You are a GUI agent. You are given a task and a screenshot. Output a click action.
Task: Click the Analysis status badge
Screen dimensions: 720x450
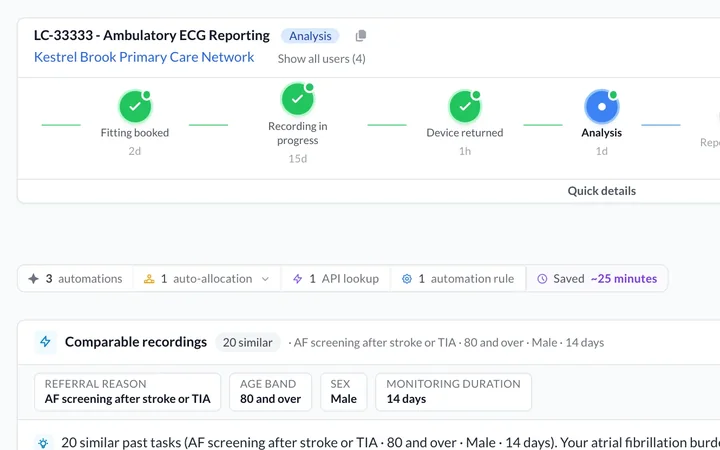click(310, 36)
